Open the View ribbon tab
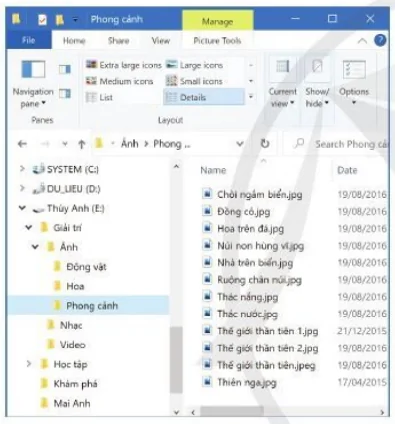The width and height of the screenshot is (395, 424). (161, 41)
